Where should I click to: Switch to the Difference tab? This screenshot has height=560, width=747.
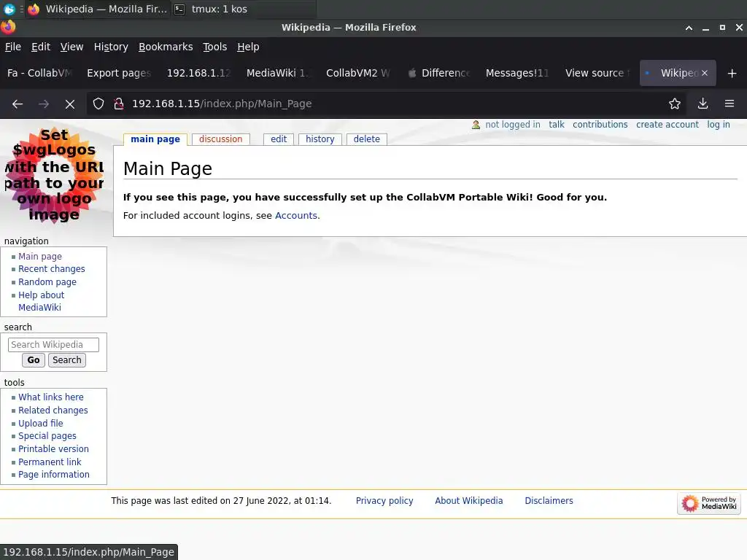438,73
